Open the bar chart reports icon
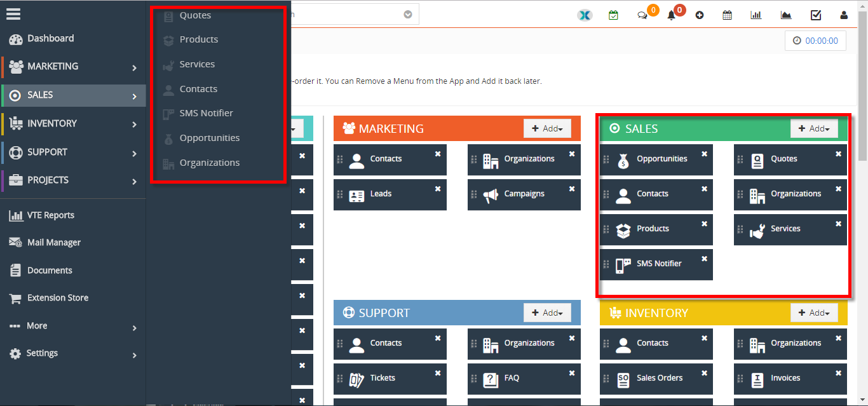Screen dimensions: 868x406 pyautogui.click(x=756, y=15)
